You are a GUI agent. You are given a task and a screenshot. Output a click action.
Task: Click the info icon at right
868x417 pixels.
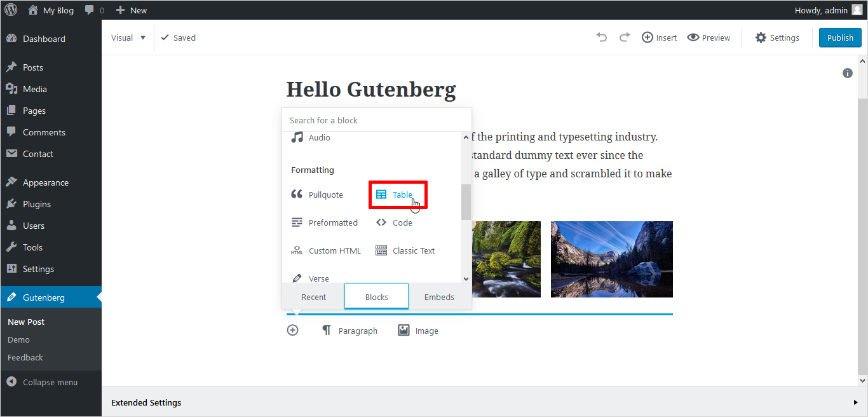847,73
